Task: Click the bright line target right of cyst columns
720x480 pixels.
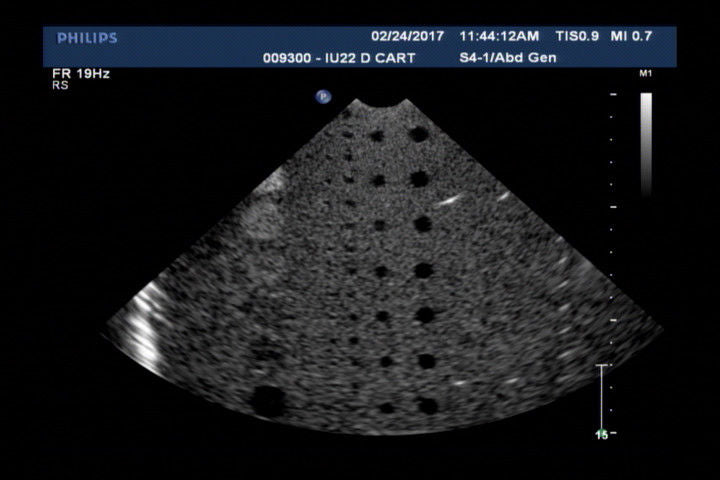Action: (451, 200)
